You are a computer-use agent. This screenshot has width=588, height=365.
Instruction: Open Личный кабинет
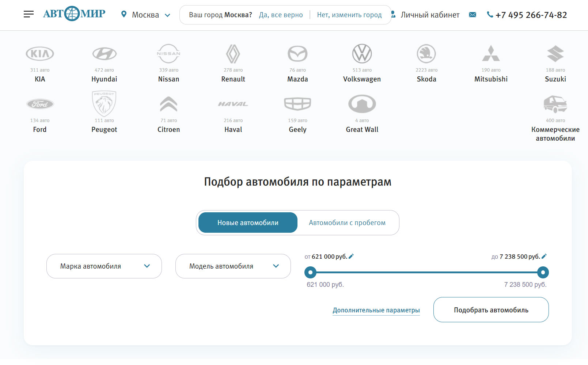430,15
